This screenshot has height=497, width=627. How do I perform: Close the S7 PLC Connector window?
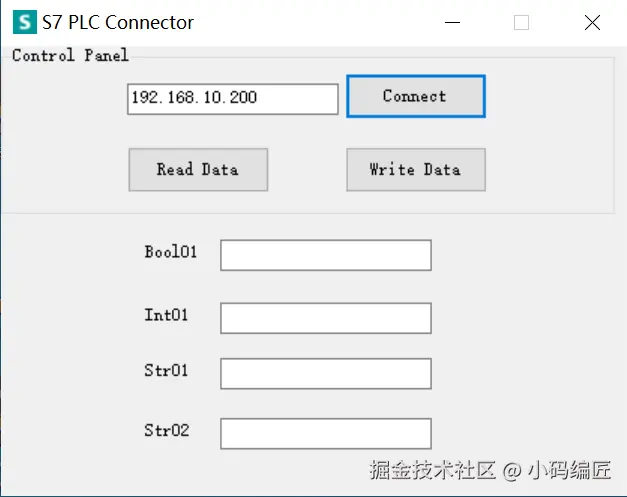[592, 22]
